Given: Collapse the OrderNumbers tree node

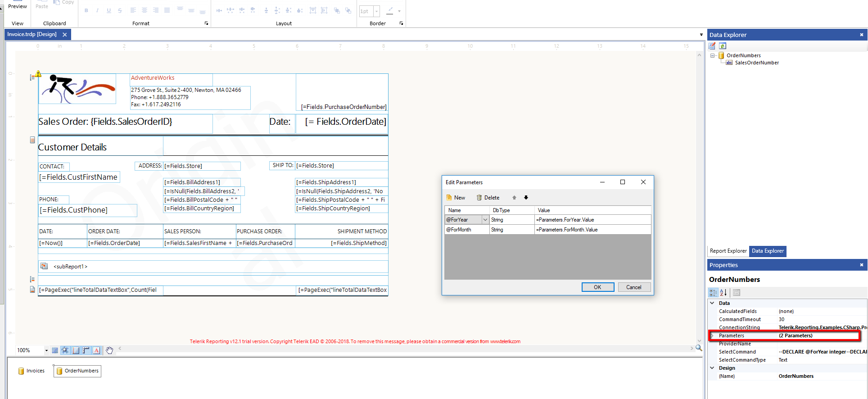Looking at the screenshot, I should pos(712,56).
